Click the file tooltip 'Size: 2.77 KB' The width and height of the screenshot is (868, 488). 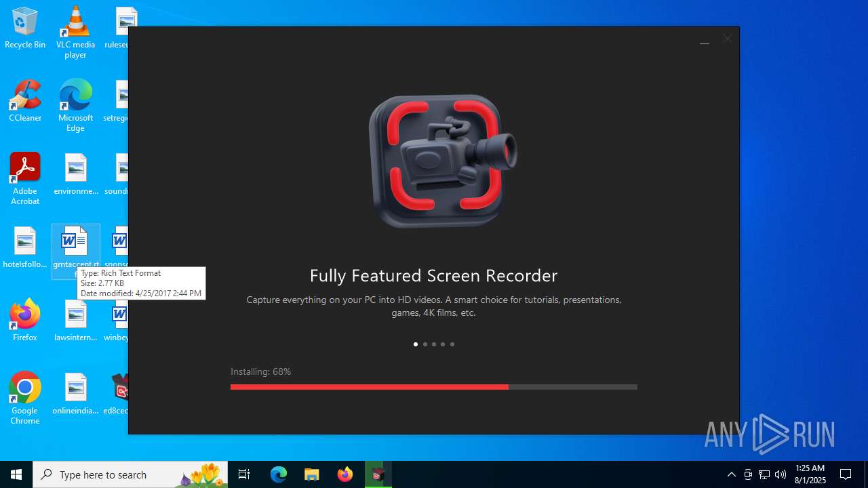point(102,283)
